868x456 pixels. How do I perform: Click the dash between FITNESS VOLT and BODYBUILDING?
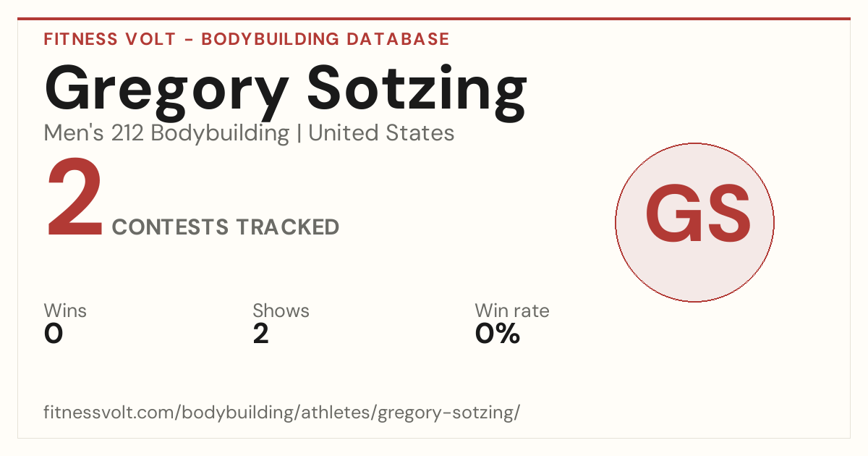pyautogui.click(x=188, y=40)
